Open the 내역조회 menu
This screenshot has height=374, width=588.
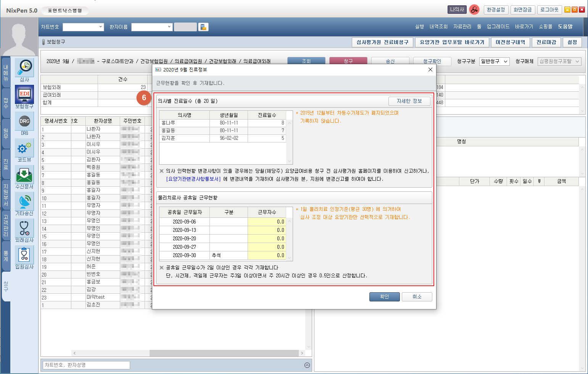click(x=438, y=27)
